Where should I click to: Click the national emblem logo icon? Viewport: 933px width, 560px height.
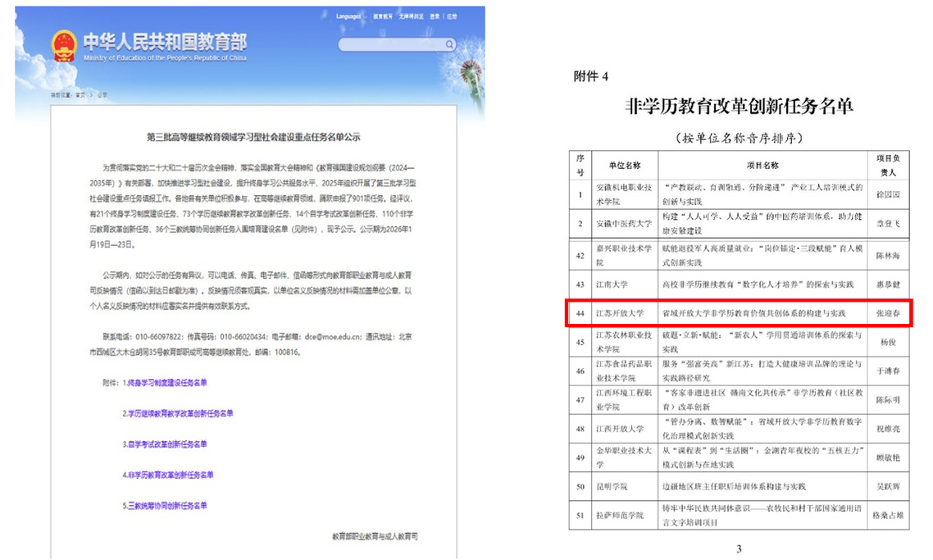(x=63, y=44)
